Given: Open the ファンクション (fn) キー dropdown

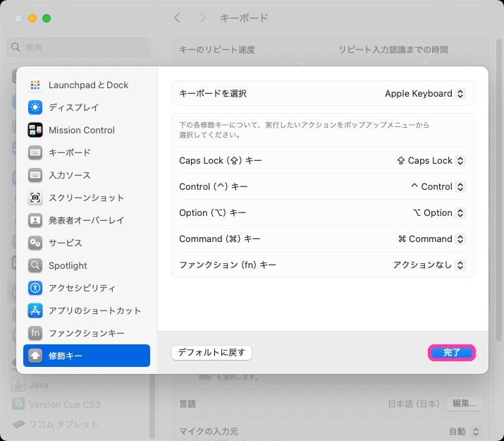Looking at the screenshot, I should click(x=429, y=265).
